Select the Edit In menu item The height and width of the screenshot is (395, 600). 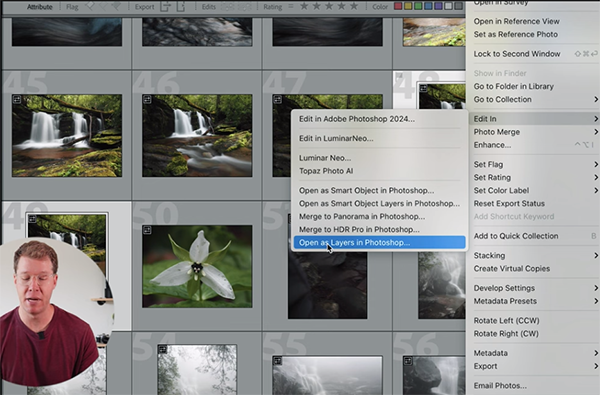(x=534, y=119)
